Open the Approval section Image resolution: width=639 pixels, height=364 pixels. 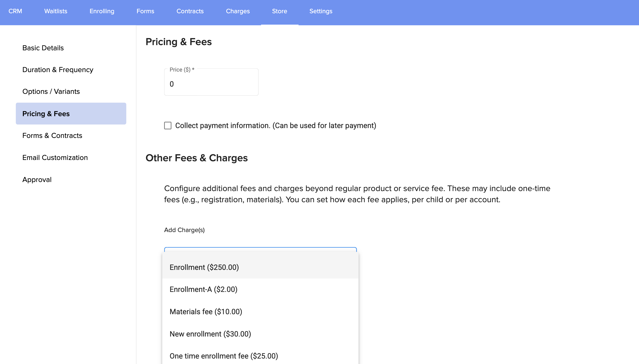click(37, 180)
